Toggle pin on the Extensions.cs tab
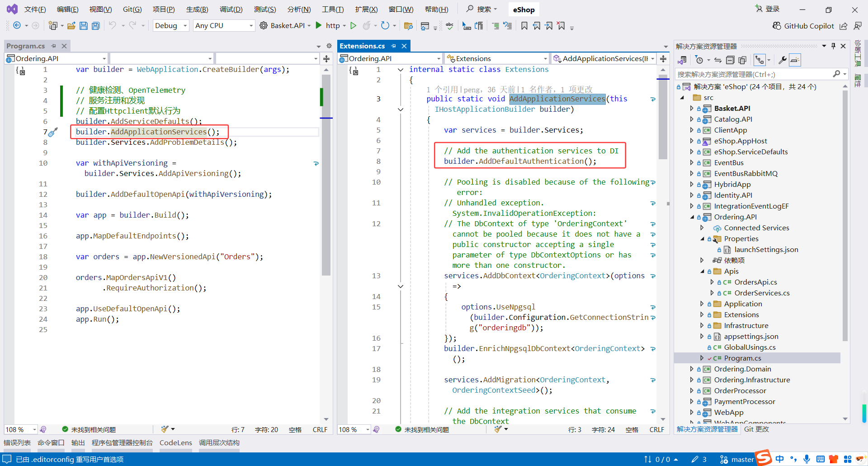The height and width of the screenshot is (466, 868). [394, 46]
